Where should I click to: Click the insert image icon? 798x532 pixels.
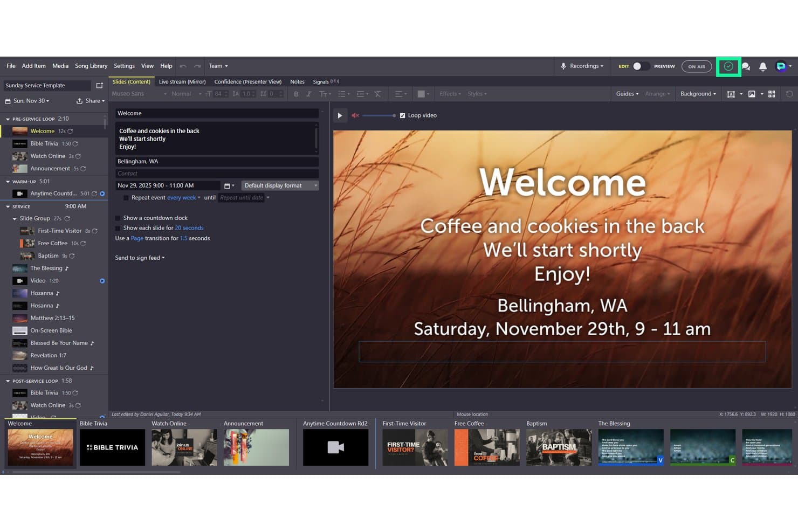point(752,94)
